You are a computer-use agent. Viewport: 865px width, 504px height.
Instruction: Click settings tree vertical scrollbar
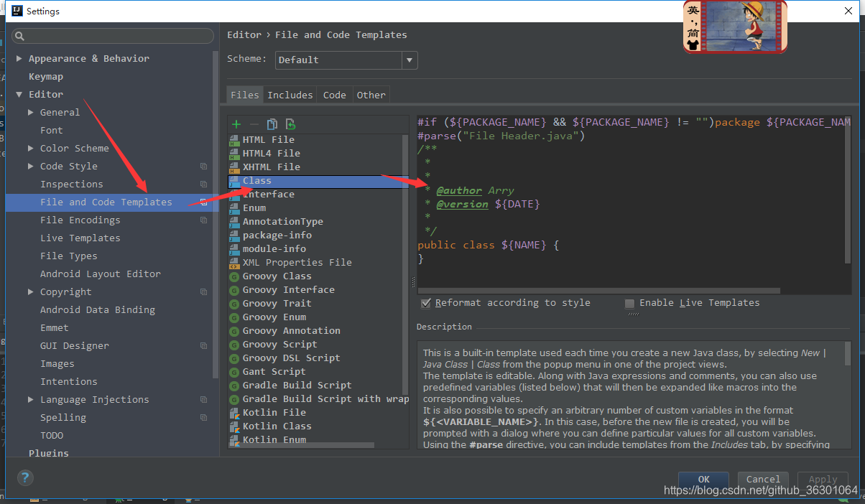(216, 215)
